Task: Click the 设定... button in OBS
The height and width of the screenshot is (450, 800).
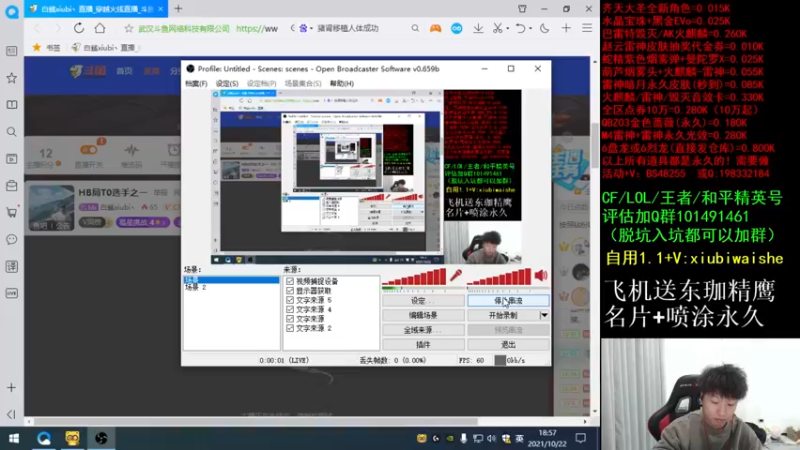Action: point(423,301)
